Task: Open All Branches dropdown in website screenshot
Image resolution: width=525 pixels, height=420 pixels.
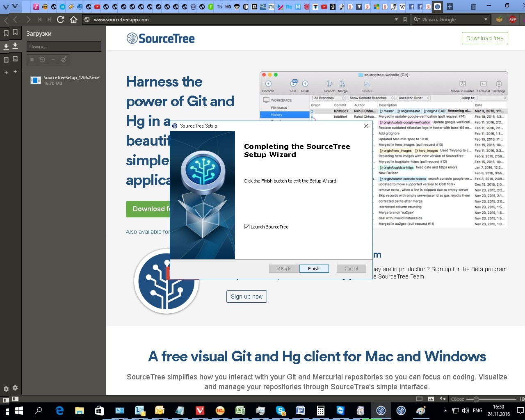Action: click(329, 98)
